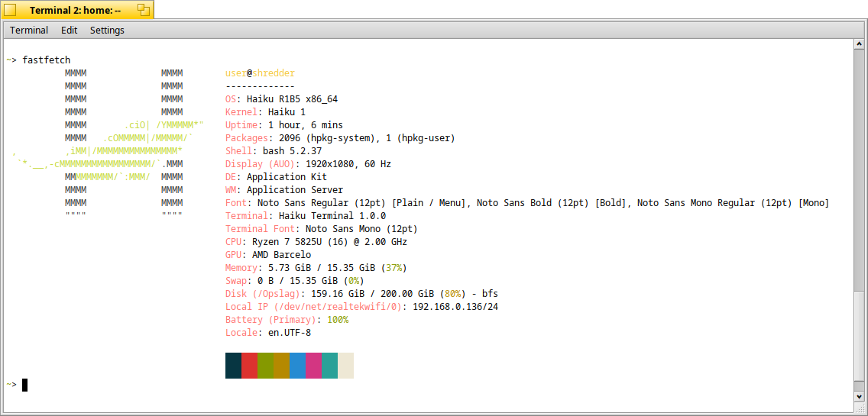Click the Local IP address 192.168.0.136/24
Image resolution: width=868 pixels, height=416 pixels.
point(455,307)
